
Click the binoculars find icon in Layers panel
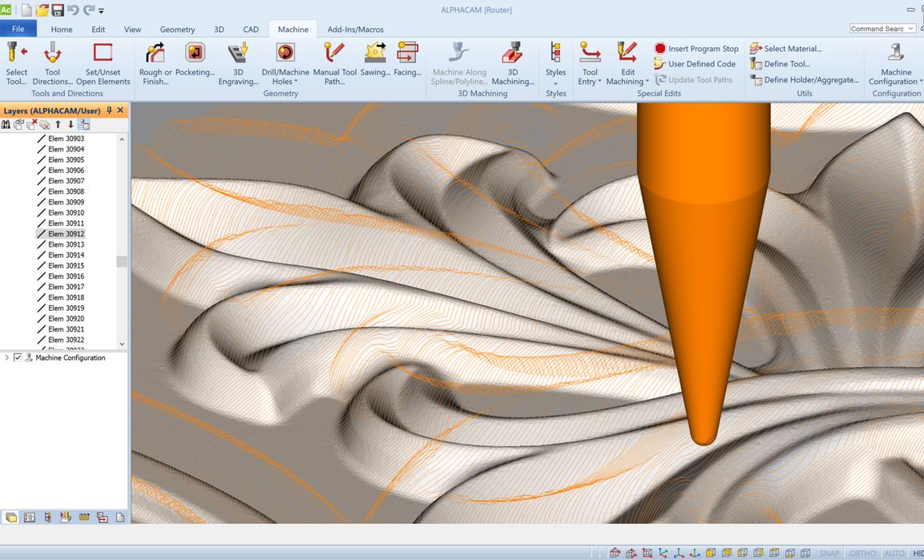pyautogui.click(x=6, y=124)
